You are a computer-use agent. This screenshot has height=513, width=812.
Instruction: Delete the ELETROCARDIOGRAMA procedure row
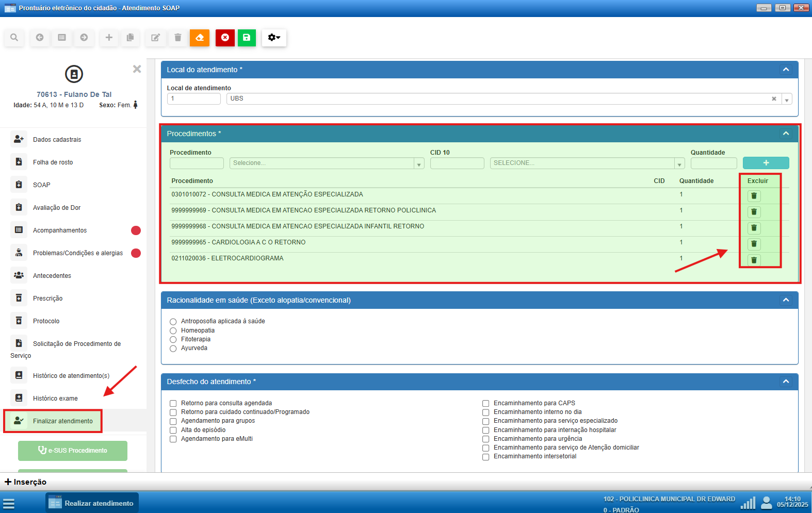754,260
